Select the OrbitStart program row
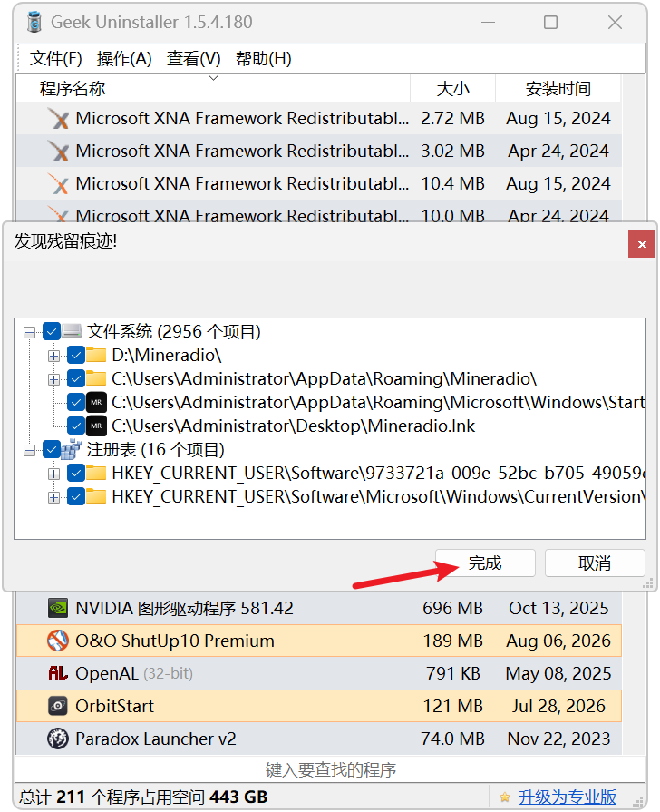The image size is (660, 812). coord(319,706)
